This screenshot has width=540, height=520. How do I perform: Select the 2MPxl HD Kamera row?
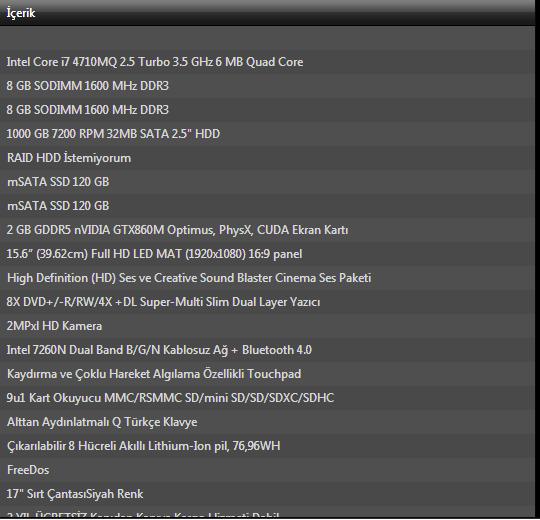268,326
